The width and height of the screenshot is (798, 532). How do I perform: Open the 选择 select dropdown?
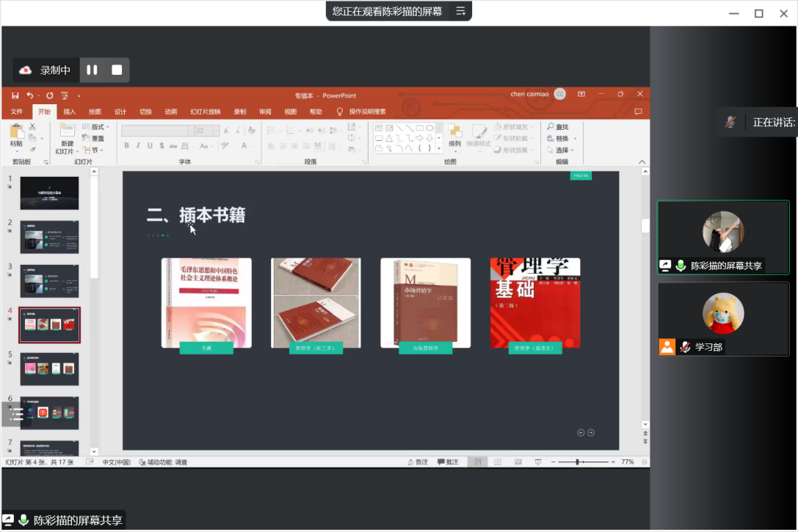coord(560,150)
